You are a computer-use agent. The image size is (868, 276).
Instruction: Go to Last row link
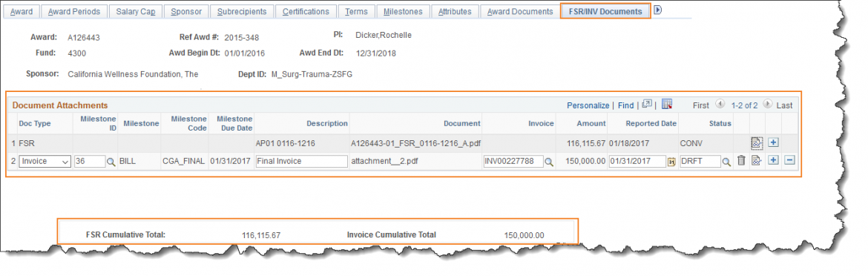[x=784, y=105]
